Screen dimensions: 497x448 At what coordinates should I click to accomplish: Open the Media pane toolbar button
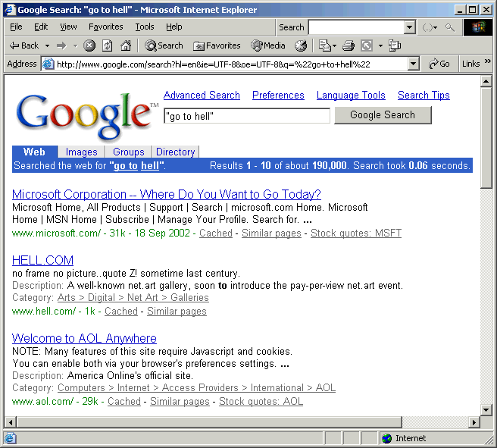(268, 45)
